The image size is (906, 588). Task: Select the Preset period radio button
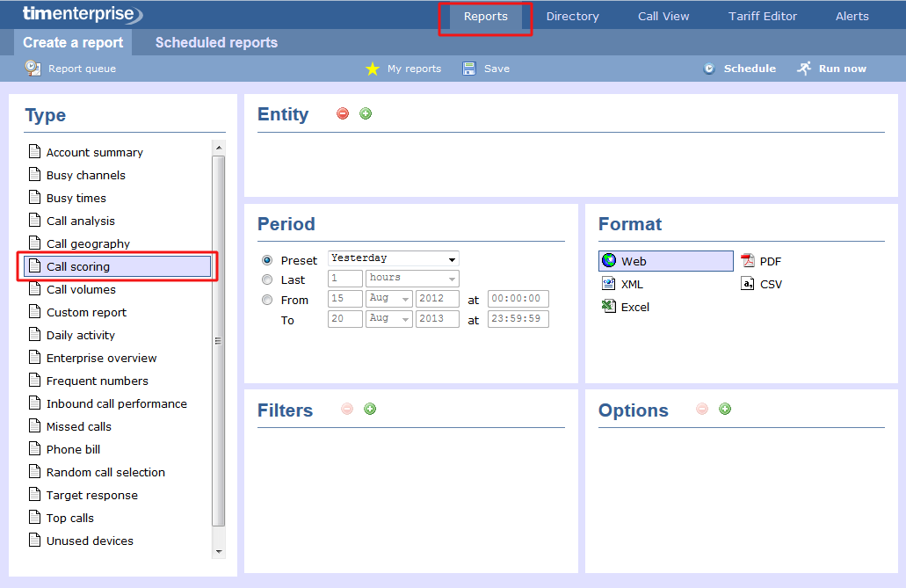[267, 260]
